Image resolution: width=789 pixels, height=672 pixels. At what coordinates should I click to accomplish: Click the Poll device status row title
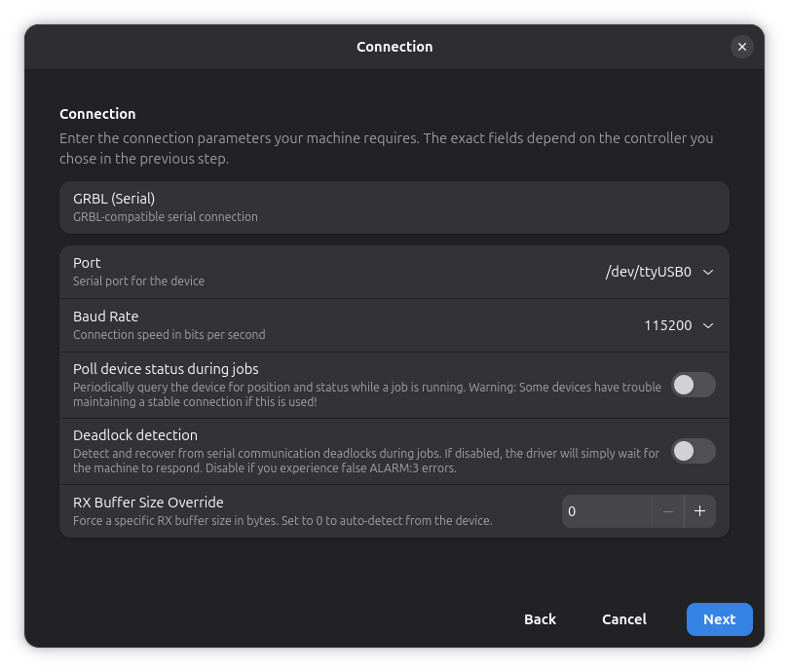coord(166,369)
